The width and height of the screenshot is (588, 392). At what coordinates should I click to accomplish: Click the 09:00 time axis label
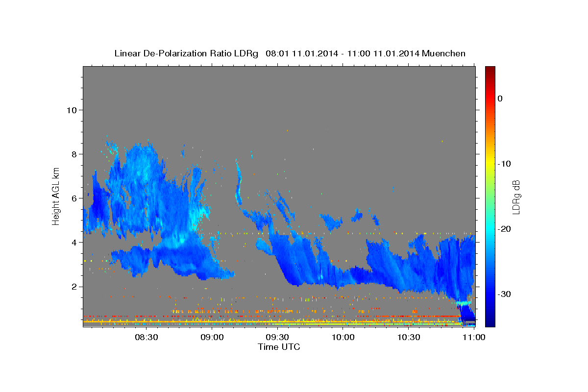point(212,337)
